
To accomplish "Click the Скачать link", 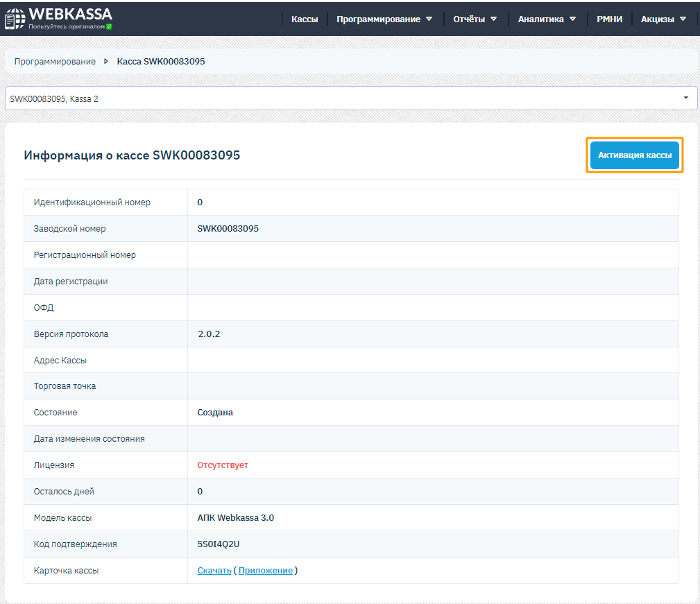I will 214,571.
